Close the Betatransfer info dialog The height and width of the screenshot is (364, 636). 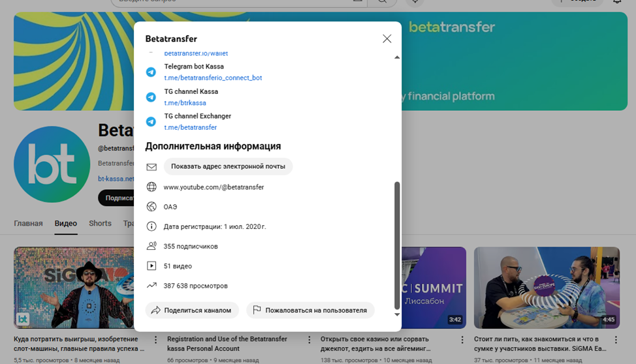[387, 38]
